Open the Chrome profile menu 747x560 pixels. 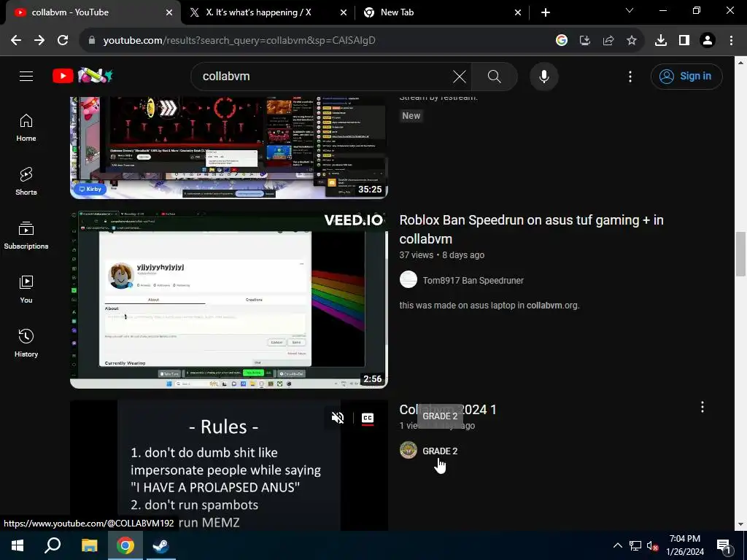[708, 41]
